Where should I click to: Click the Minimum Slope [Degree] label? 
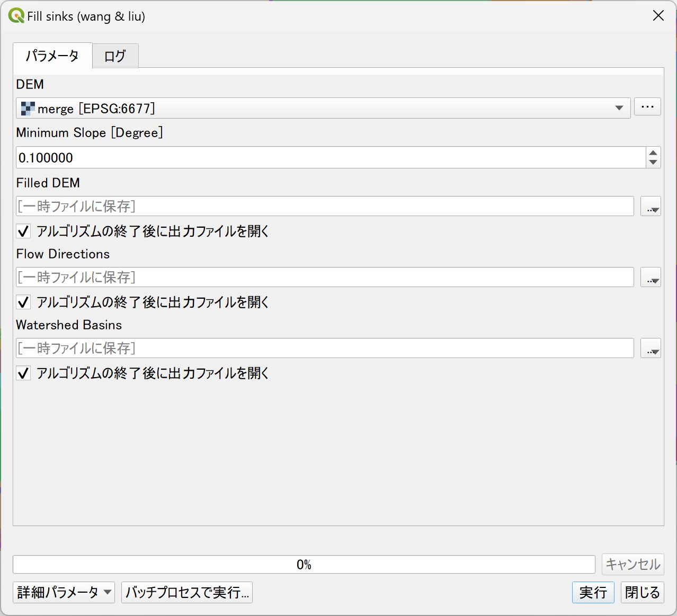(x=90, y=132)
